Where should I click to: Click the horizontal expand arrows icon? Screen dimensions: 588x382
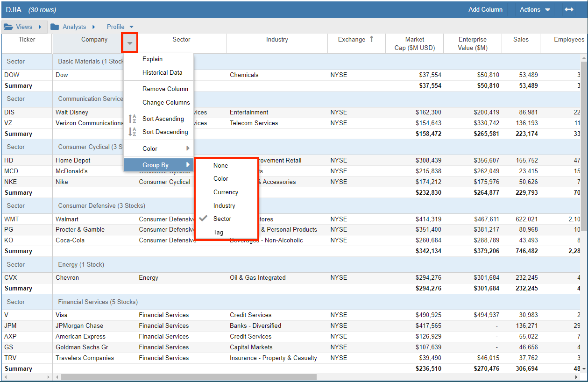click(569, 9)
